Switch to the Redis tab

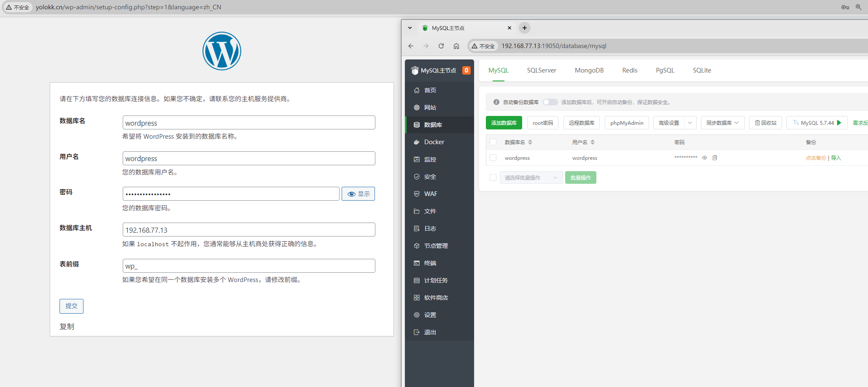[x=629, y=70]
